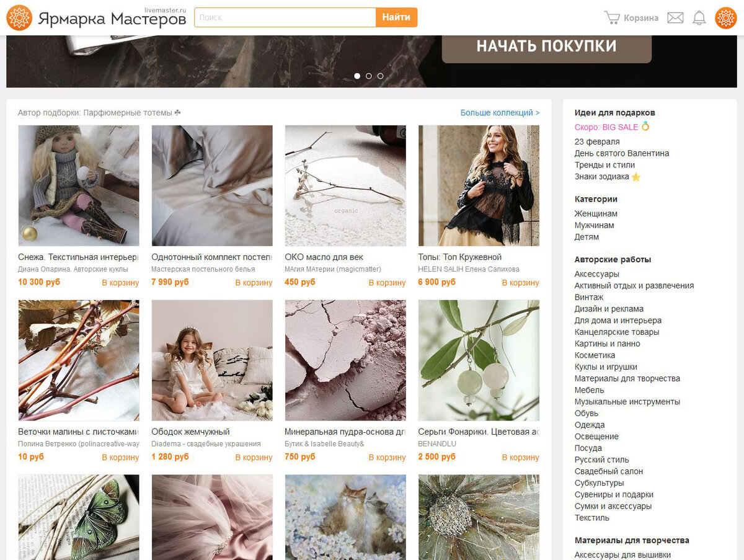Open the Топы: Топ Кружевной title
Screen dimensions: 744x560
pyautogui.click(x=459, y=257)
